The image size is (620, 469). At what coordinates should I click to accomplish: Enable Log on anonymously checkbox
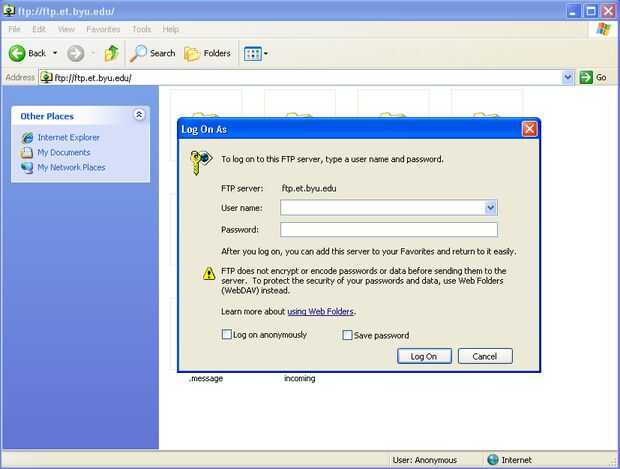pyautogui.click(x=227, y=335)
